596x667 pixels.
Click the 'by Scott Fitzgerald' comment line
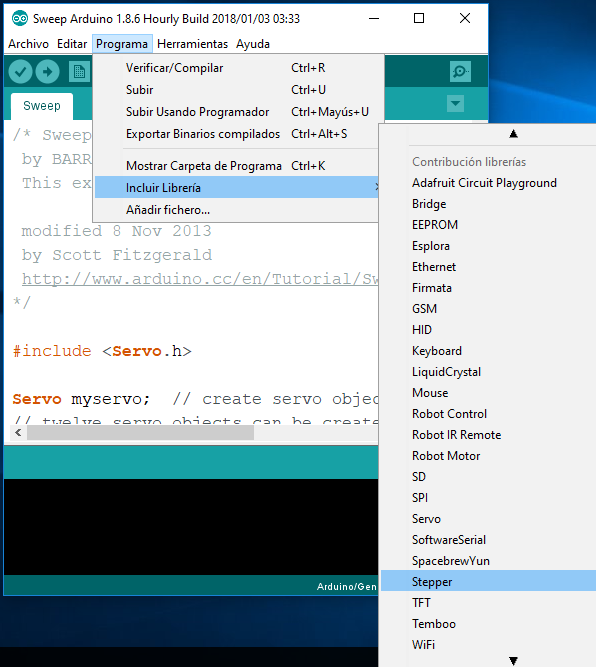117,255
